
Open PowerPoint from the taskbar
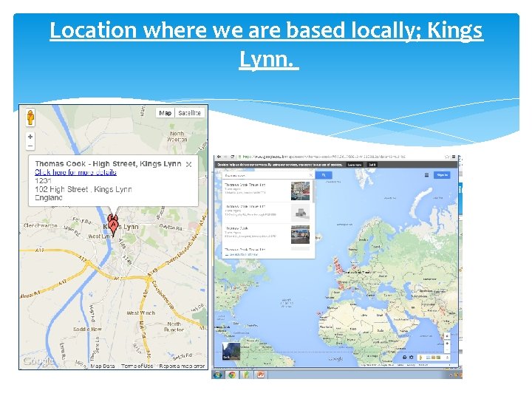262,375
